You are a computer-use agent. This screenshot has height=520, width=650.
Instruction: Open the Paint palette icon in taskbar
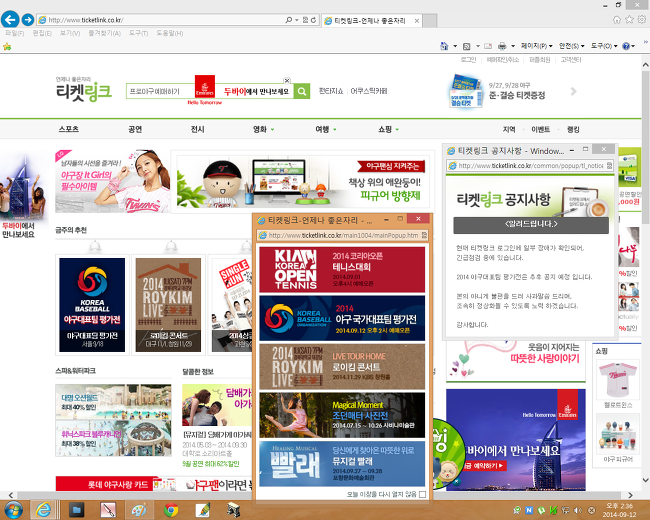139,510
